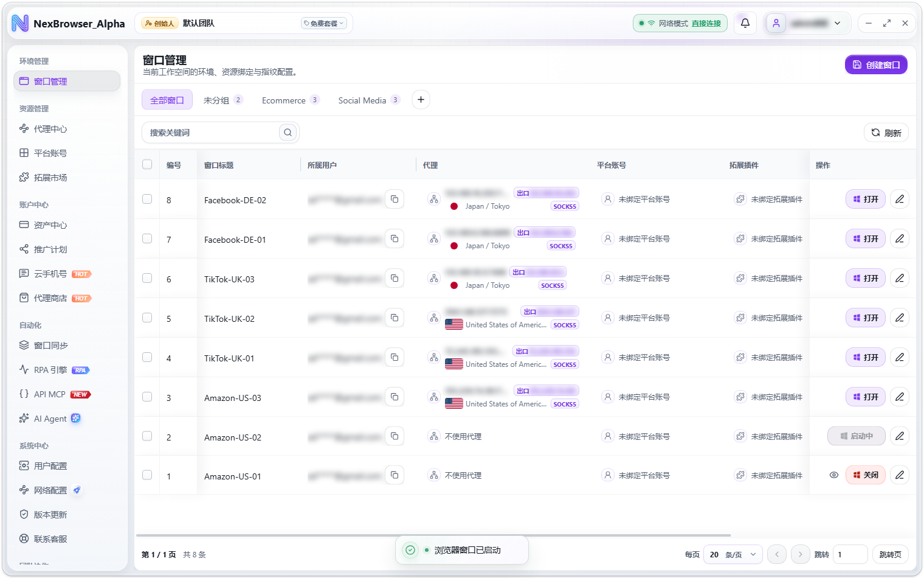
Task: Expand the user account dropdown
Action: pos(808,23)
